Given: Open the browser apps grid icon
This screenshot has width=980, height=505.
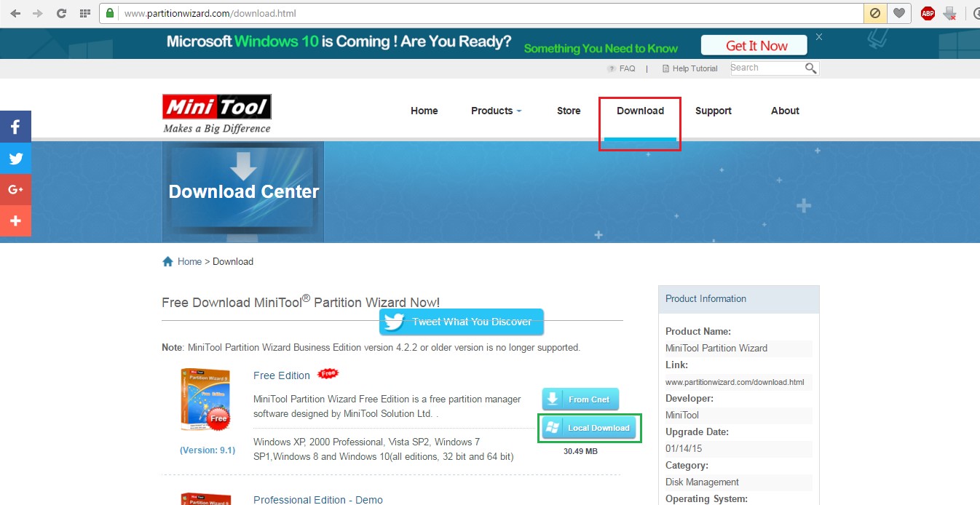Looking at the screenshot, I should (85, 12).
